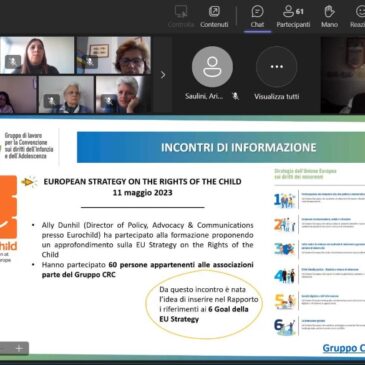Screen dimensions: 365x365
Task: Select bottom-left partially visible participant video
Action: pos(18,95)
